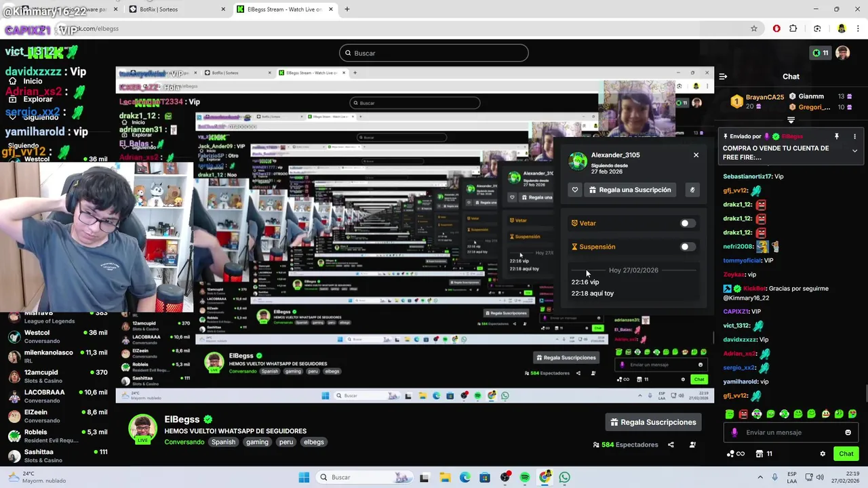The width and height of the screenshot is (868, 488).
Task: Unpin the pinned message with pin icon
Action: 836,136
